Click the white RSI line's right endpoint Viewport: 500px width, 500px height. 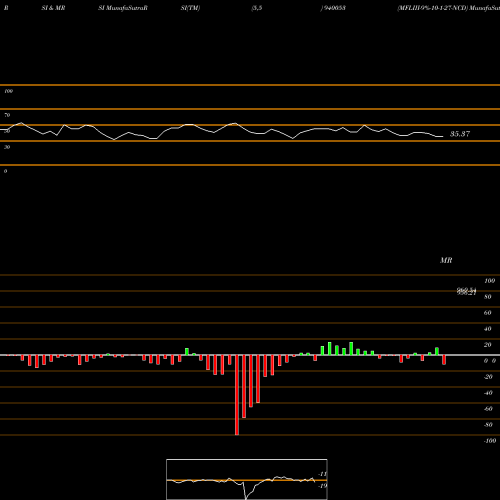(x=443, y=136)
